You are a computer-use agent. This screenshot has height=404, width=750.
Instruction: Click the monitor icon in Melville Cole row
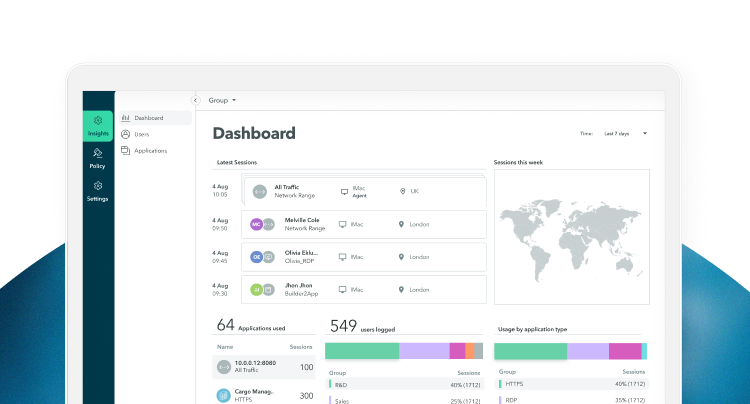(x=342, y=224)
